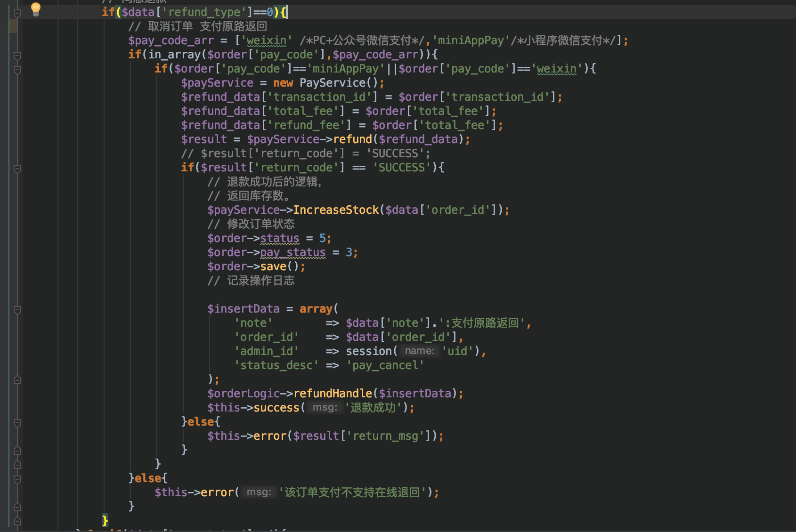
Task: Click the comment '取消订单 支付原路返回'
Action: (198, 26)
